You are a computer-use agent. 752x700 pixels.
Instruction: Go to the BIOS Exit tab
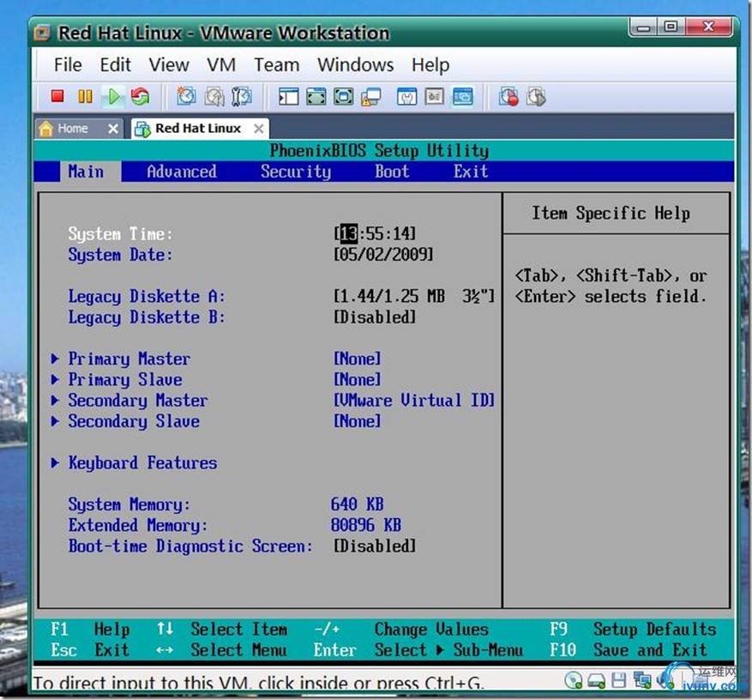click(x=471, y=172)
